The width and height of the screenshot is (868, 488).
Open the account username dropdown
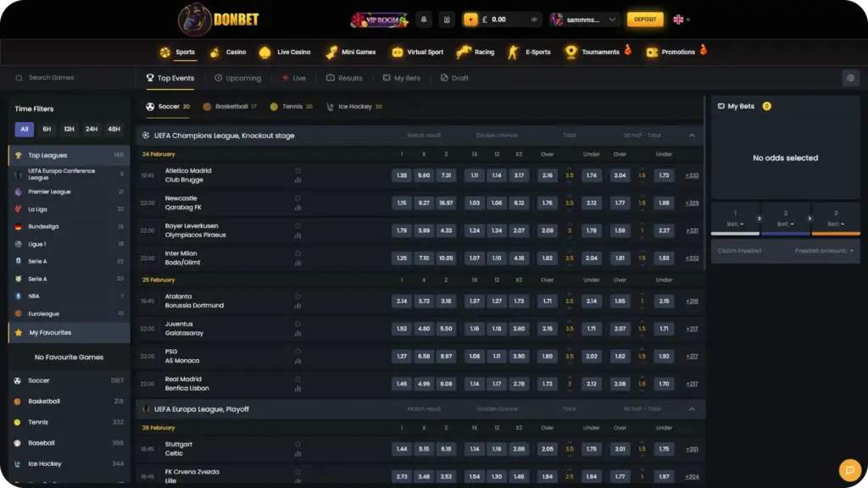[584, 19]
